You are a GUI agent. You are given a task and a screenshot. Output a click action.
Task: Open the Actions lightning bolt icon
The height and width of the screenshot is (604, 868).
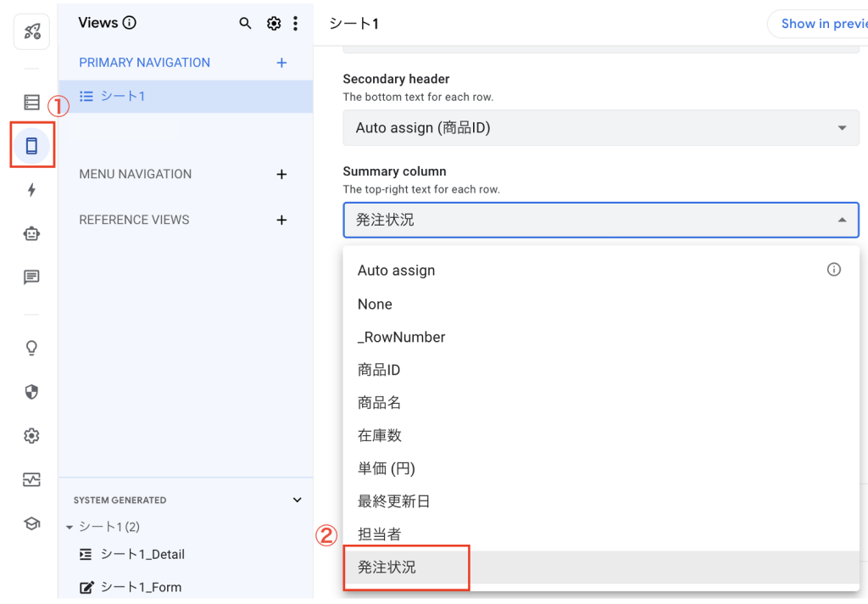click(x=31, y=190)
